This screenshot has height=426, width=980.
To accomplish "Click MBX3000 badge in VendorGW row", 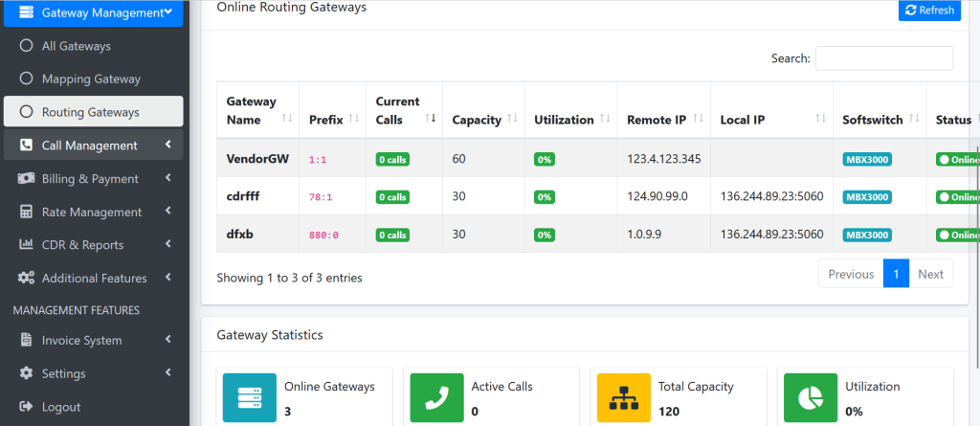I will coord(867,160).
